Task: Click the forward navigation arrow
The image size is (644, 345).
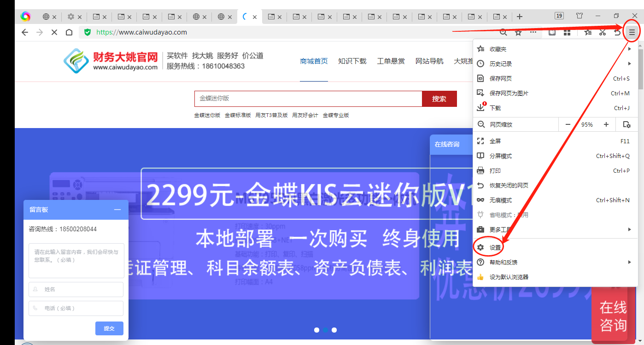Action: pyautogui.click(x=40, y=32)
